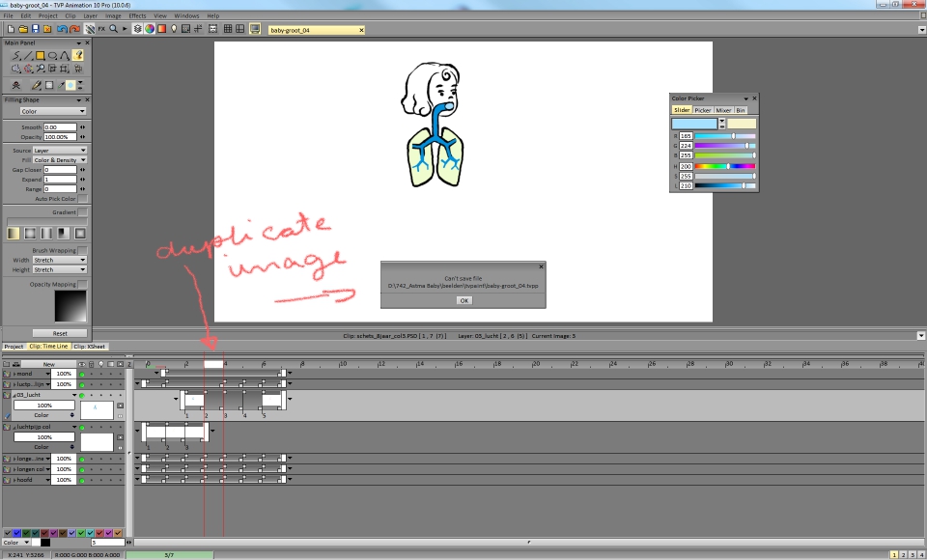The image size is (927, 560).
Task: Click the New layer button
Action: point(49,364)
